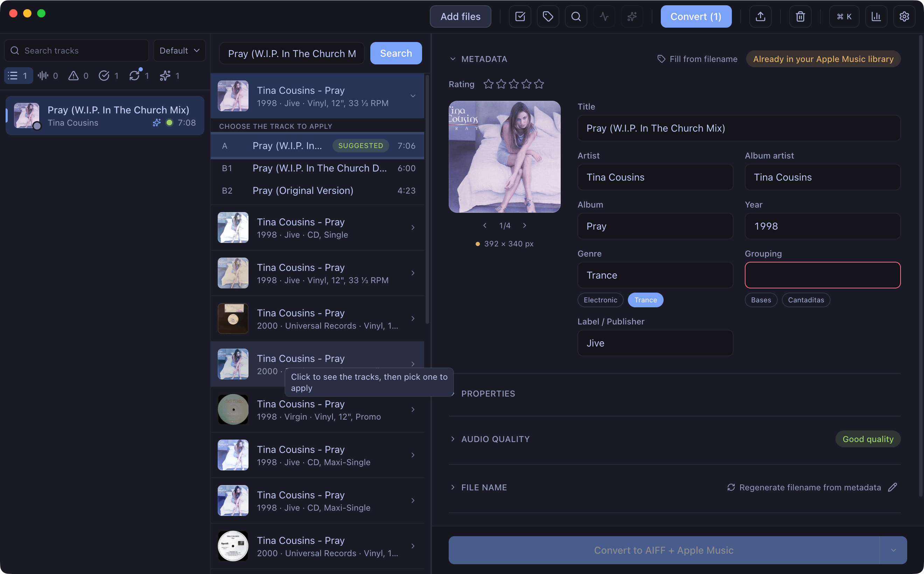
Task: Click the Label / Publisher field Jive
Action: point(655,343)
